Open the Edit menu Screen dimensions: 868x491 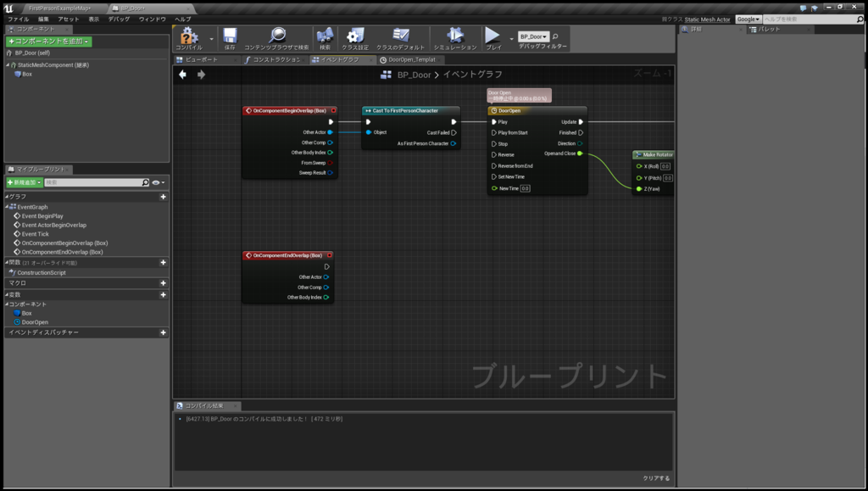click(43, 19)
